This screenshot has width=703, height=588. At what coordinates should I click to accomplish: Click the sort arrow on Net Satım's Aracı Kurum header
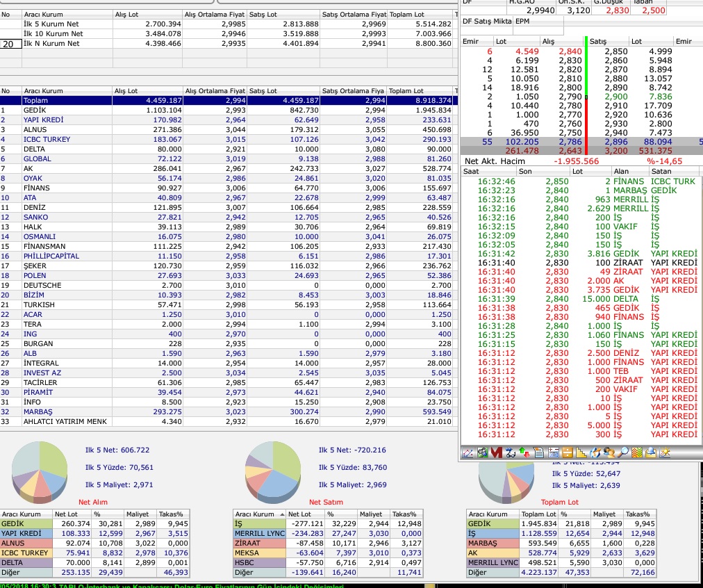[x=282, y=514]
